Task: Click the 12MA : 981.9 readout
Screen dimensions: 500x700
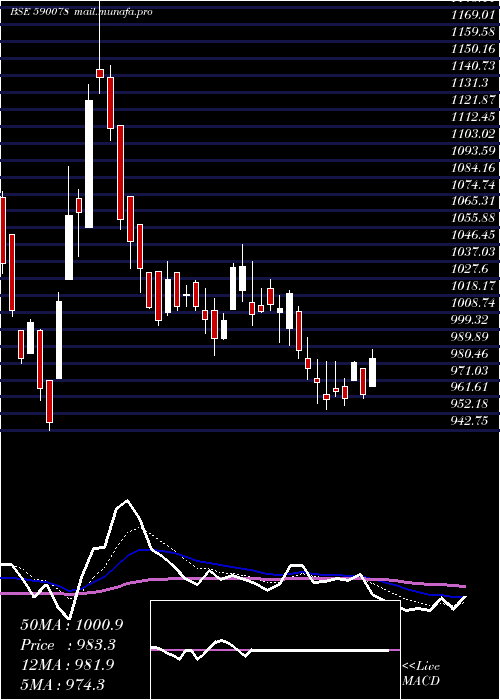Action: (67, 665)
